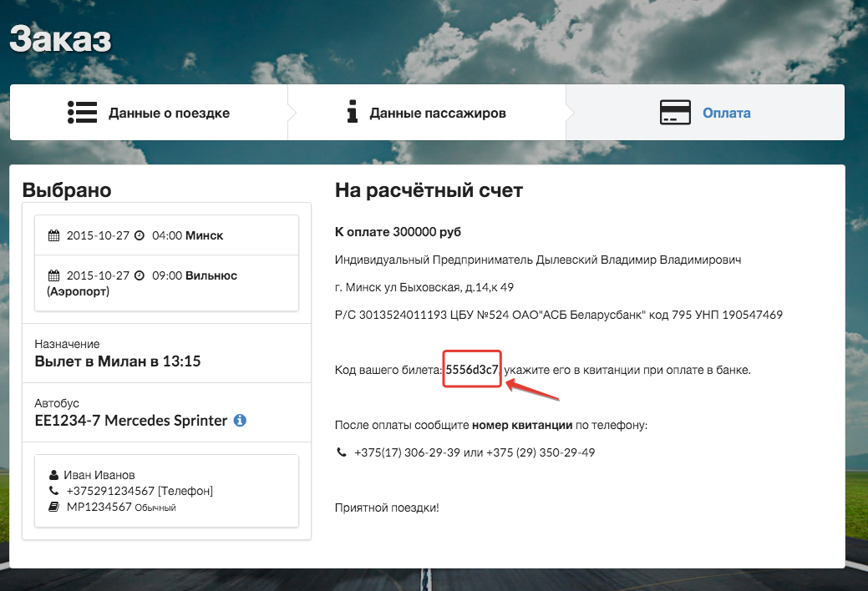Click the bank account line 'Р/С 3013524011193'
This screenshot has width=868, height=591.
click(391, 315)
